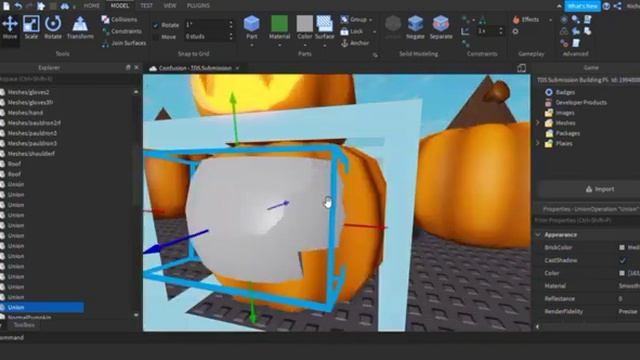Image resolution: width=640 pixels, height=360 pixels.
Task: Toggle Join Surfaces option
Action: click(124, 43)
